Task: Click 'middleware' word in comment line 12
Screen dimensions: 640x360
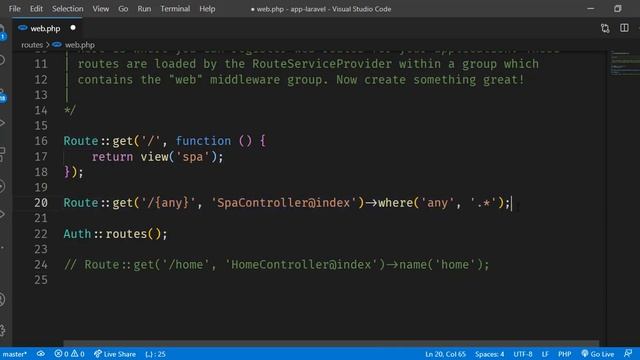Action: pos(245,80)
